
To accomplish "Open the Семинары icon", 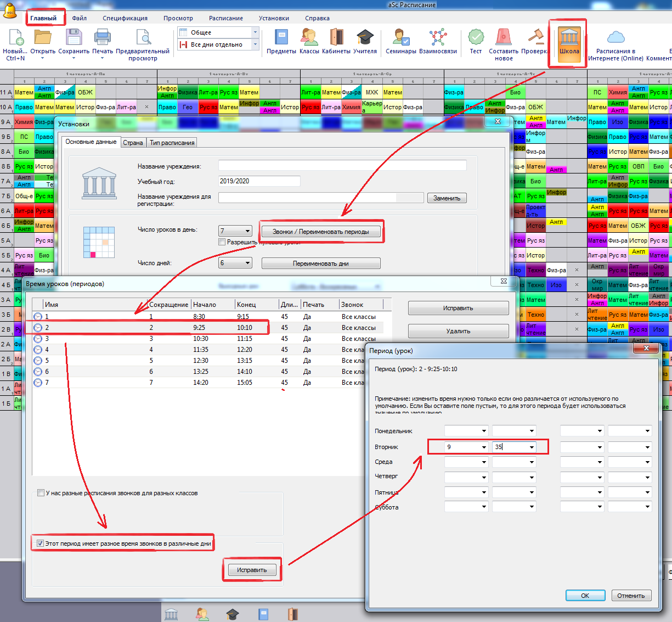I will [x=401, y=38].
